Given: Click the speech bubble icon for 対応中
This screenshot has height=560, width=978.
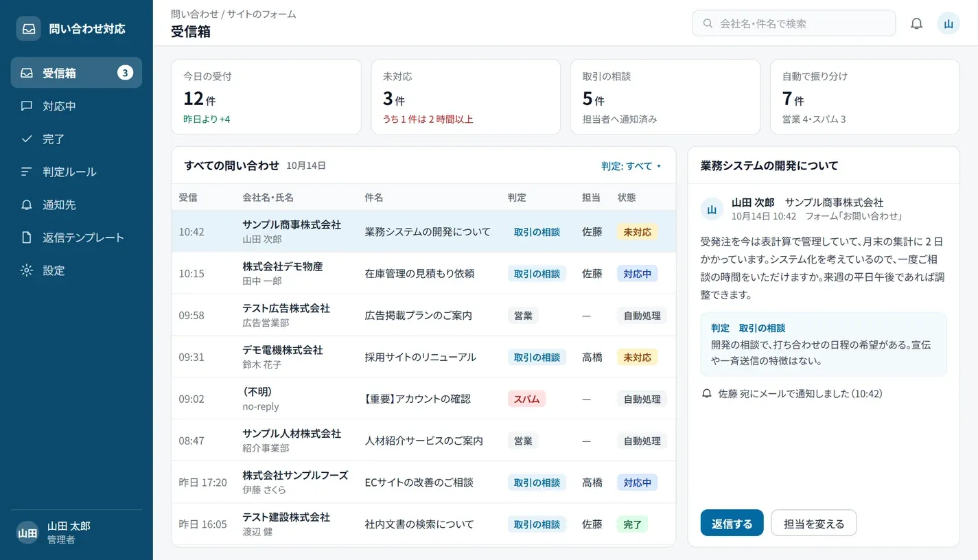Looking at the screenshot, I should pos(27,106).
